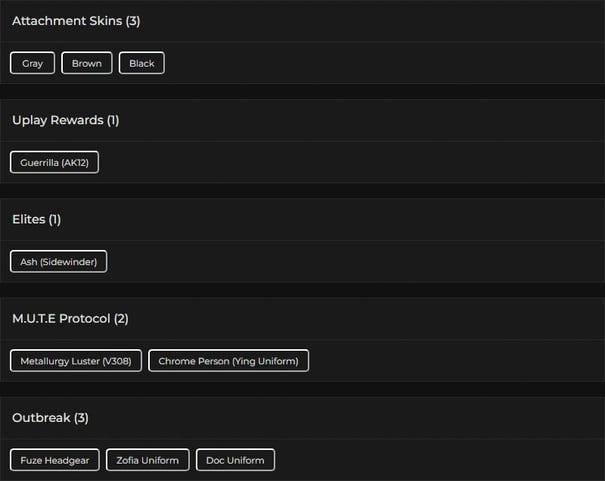Expand the M.U.T.E Protocol (2) header
Screen dimensions: 605x481
coord(70,318)
